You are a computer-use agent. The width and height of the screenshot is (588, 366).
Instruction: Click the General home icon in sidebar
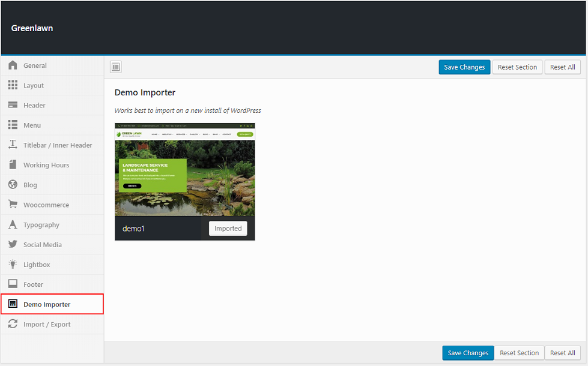[13, 65]
